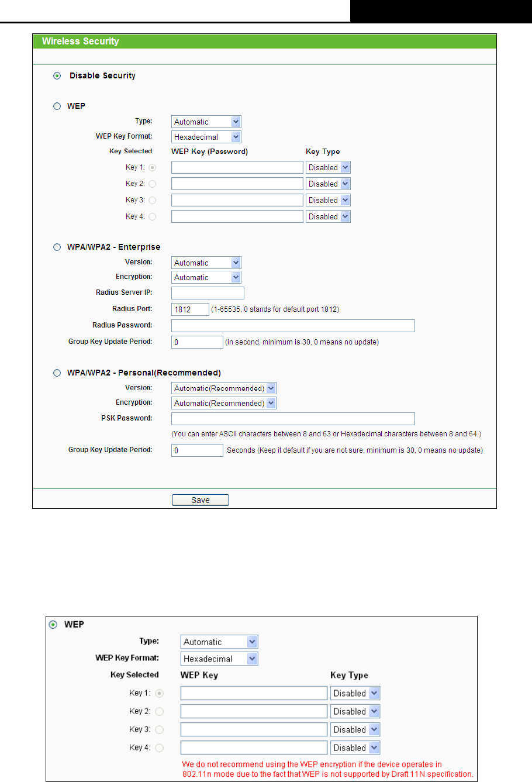Click the Key 1 WEP Key (Password) field
This screenshot has width=532, height=782.
(x=237, y=167)
